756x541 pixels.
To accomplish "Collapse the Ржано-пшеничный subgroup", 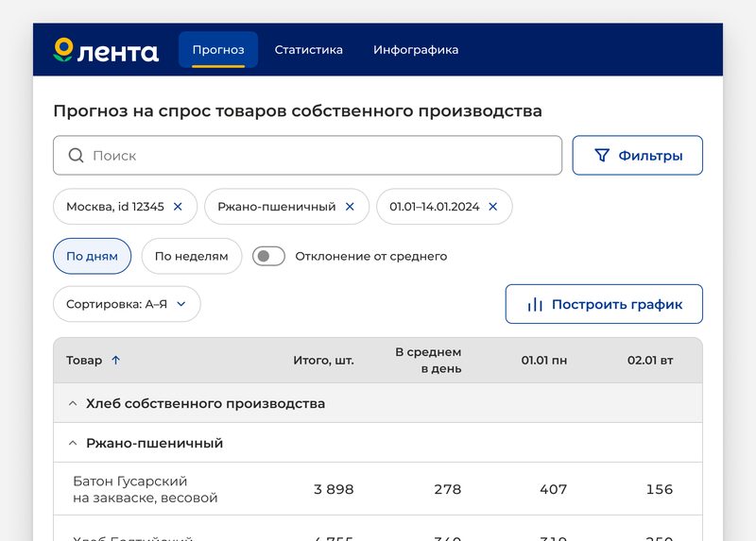I will point(73,443).
